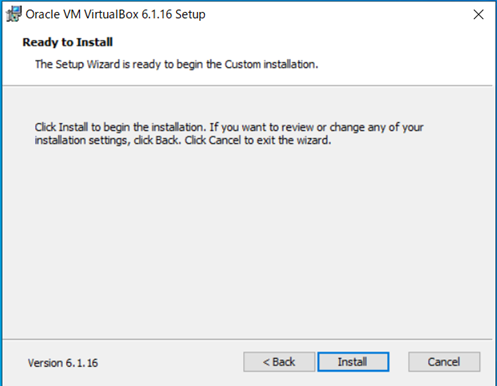Click the 'Version 6.1.16' footer label
The width and height of the screenshot is (497, 386).
coord(63,363)
